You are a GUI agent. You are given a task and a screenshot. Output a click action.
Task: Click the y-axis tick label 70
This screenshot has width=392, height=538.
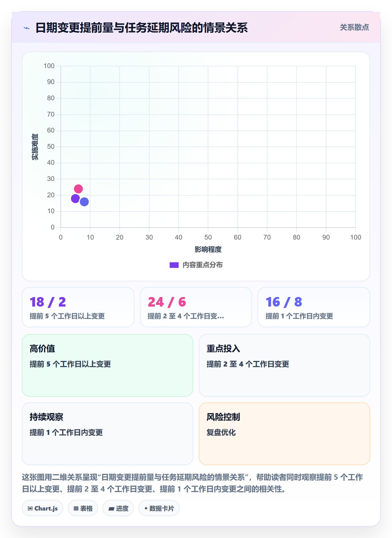pos(51,114)
